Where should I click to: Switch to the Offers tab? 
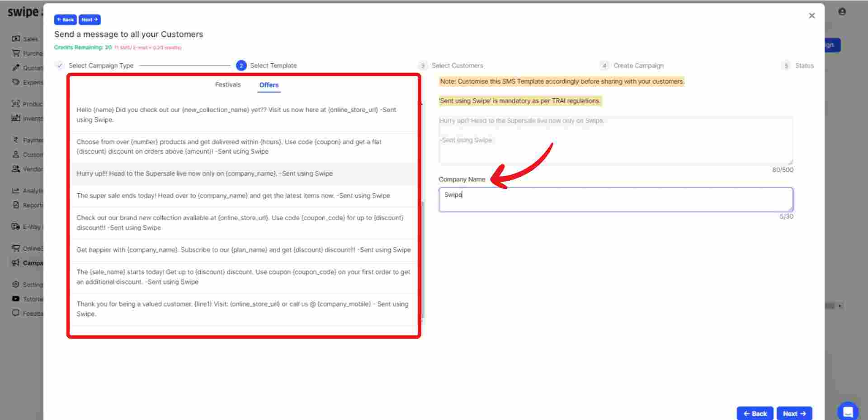pos(269,85)
